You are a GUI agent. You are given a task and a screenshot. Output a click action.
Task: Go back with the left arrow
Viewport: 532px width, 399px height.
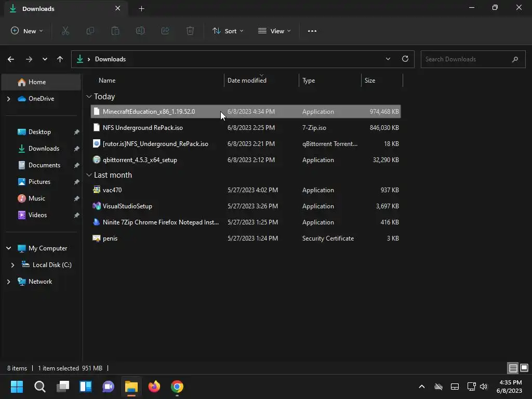click(x=11, y=59)
